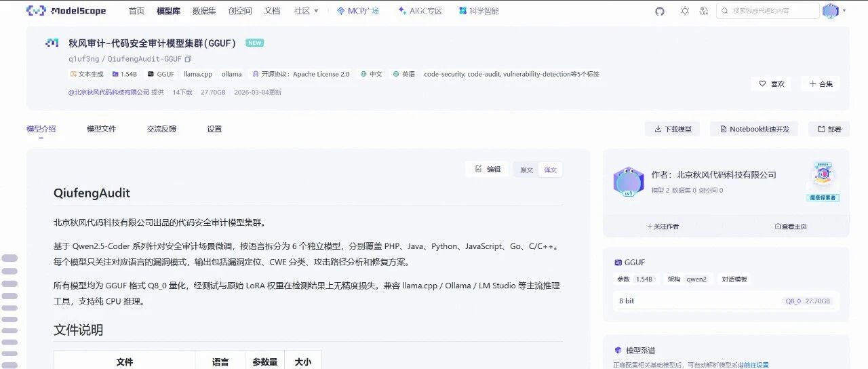Click the 下载模型 button
The width and height of the screenshot is (868, 369).
point(673,129)
